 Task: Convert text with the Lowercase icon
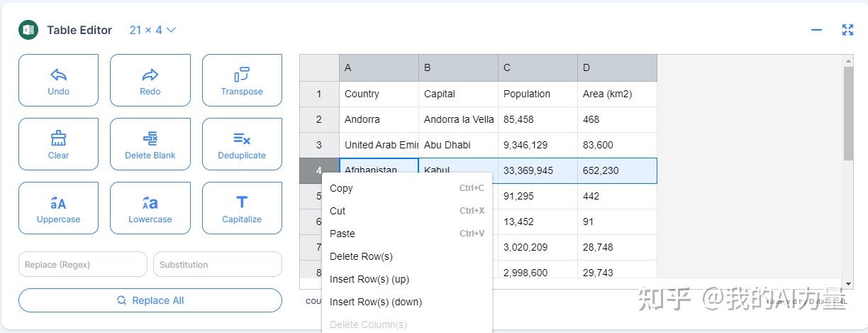[150, 203]
